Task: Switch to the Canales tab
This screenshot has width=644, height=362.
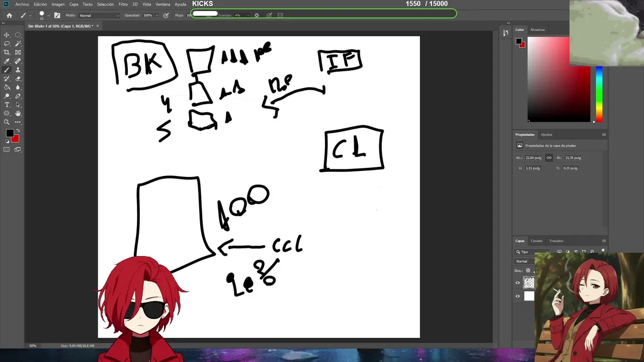Action: coord(536,241)
